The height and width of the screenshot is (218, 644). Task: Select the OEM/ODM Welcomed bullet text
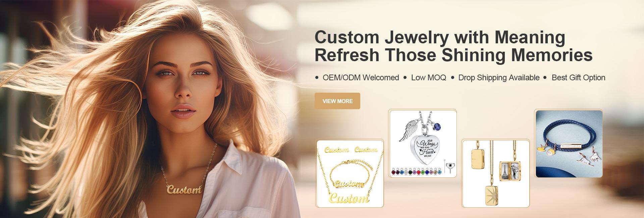pyautogui.click(x=361, y=78)
